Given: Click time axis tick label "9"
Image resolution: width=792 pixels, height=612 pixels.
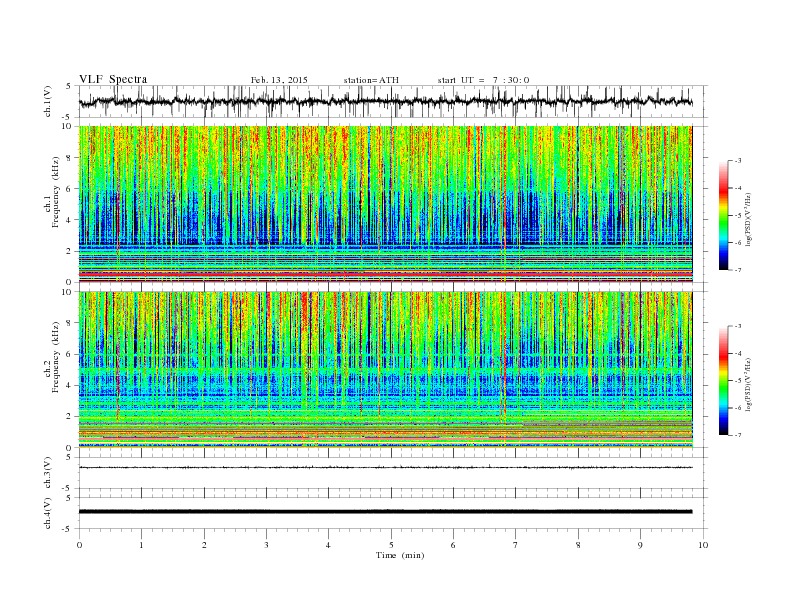Looking at the screenshot, I should [640, 545].
